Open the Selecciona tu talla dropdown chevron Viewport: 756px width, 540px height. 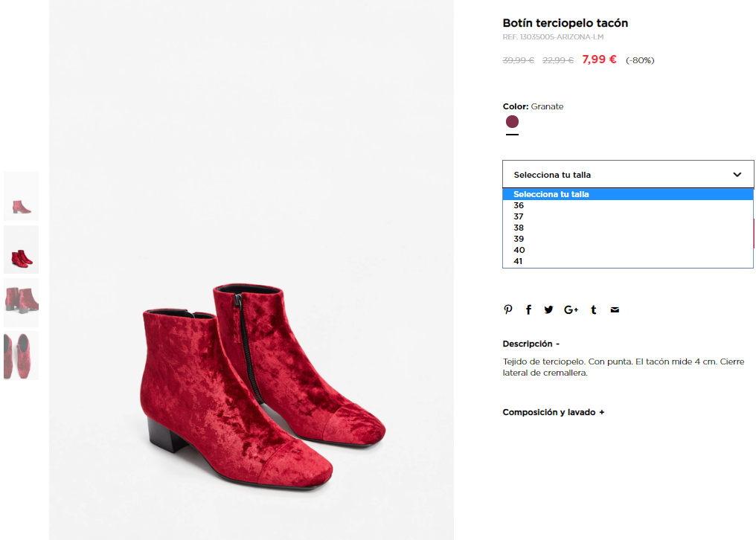click(x=737, y=175)
